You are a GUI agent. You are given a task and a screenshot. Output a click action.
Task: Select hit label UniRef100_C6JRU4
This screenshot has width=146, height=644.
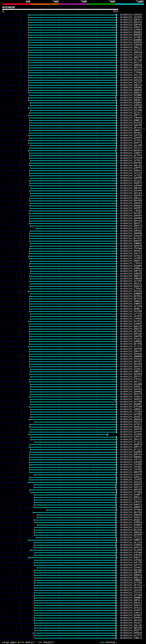(x=131, y=550)
